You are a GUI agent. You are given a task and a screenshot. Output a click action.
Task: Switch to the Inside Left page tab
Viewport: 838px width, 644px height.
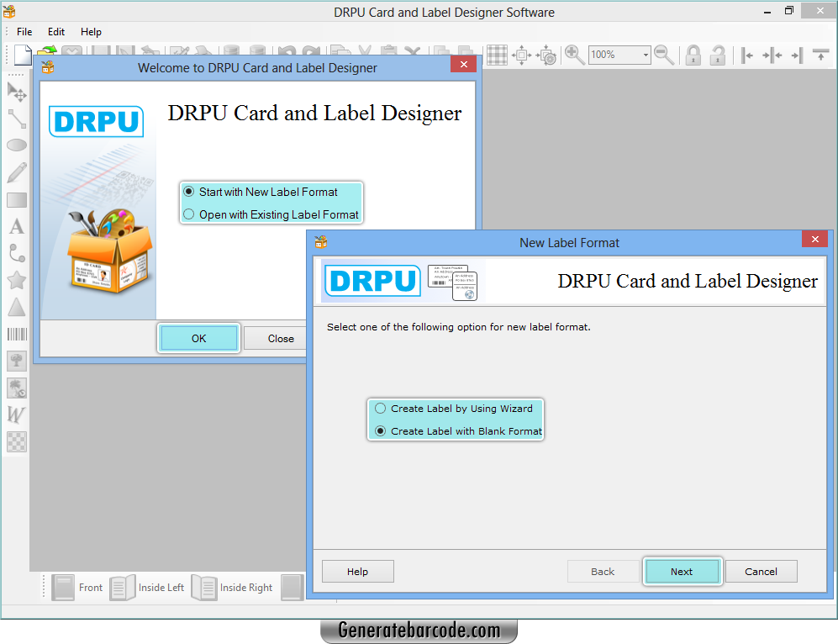click(x=147, y=588)
